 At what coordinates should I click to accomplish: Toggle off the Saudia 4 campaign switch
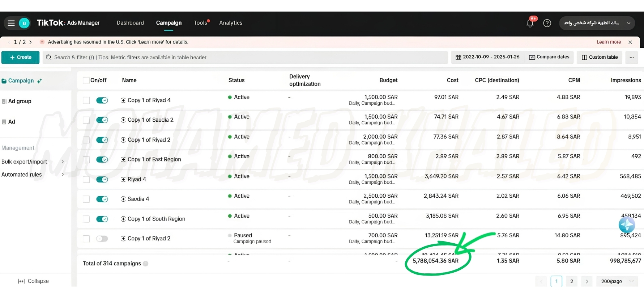tap(102, 199)
